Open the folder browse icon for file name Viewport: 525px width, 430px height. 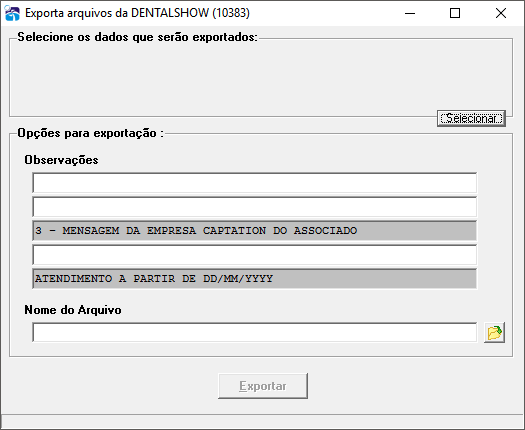[494, 333]
